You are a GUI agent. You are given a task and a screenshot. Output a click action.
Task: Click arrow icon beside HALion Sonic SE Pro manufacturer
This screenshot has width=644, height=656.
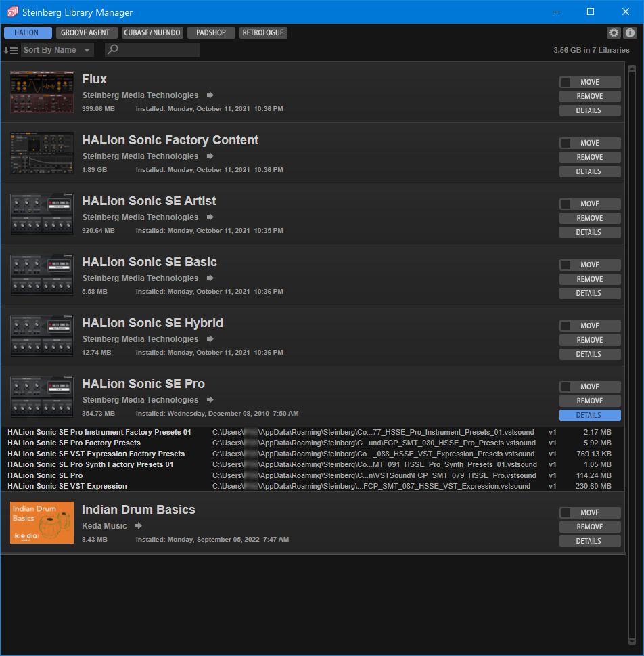pos(210,400)
